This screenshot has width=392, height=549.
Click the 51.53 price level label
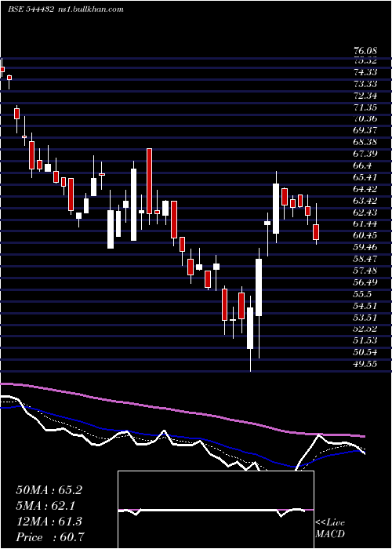click(365, 340)
